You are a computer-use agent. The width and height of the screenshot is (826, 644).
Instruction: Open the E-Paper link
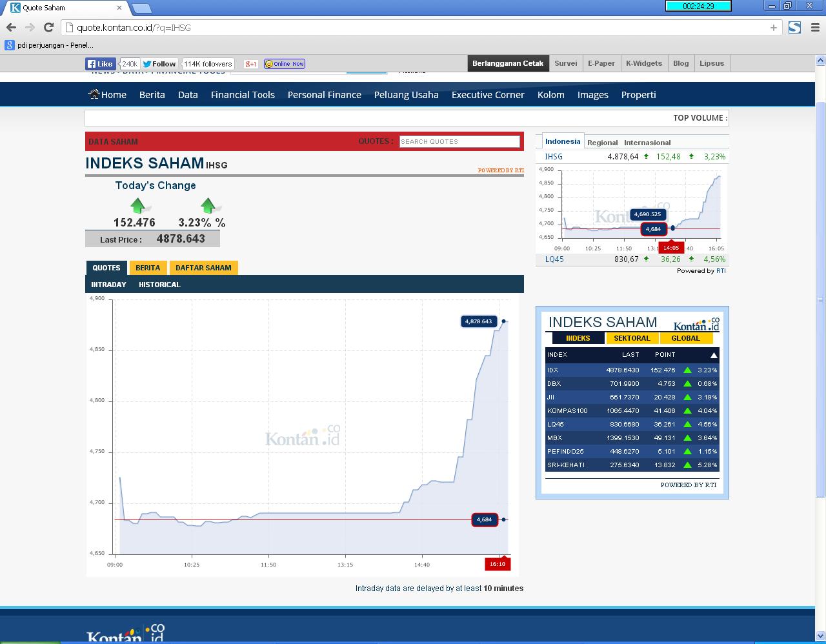coord(601,63)
